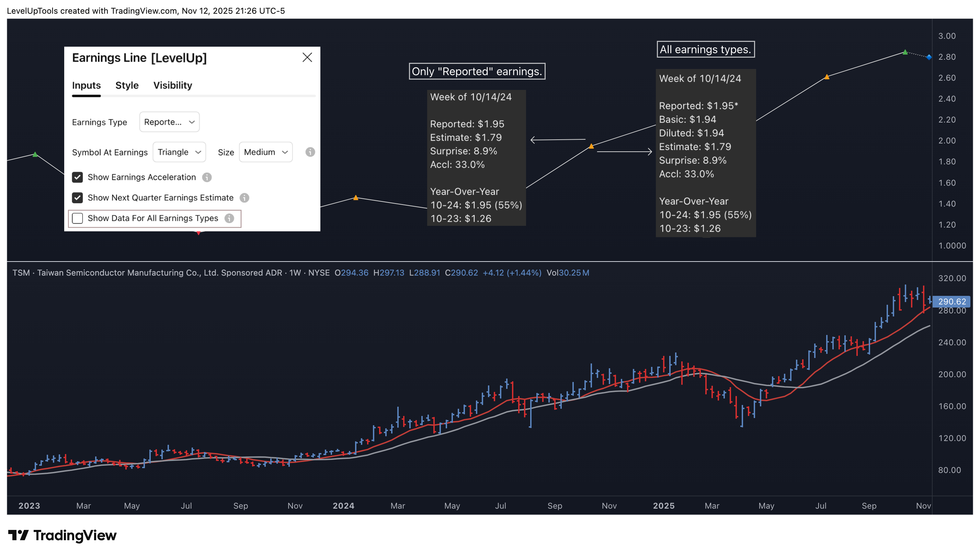Screen dimensions: 980x556
Task: Click the H297.13 high value in legend
Action: point(389,273)
